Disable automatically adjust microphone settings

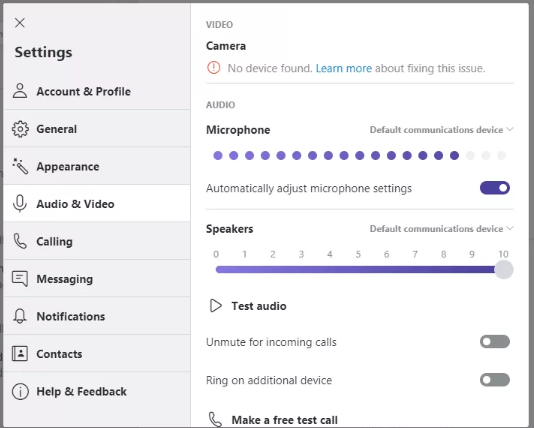(494, 188)
